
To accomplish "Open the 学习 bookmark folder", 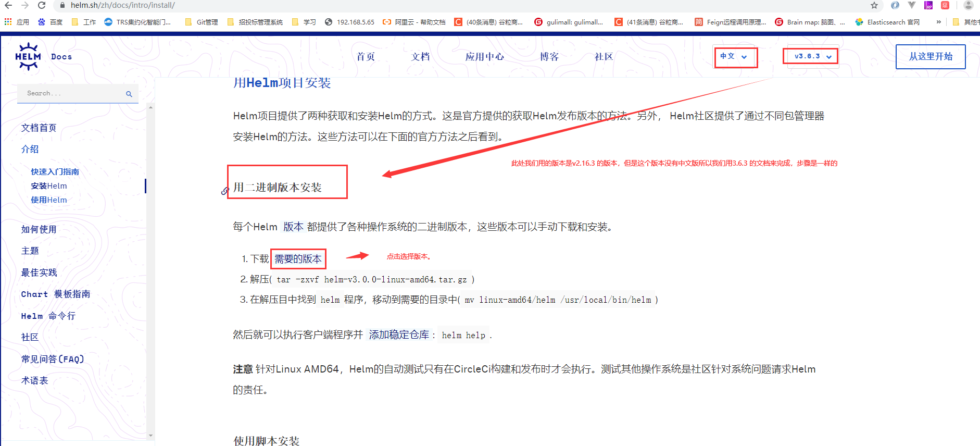I will click(x=304, y=22).
